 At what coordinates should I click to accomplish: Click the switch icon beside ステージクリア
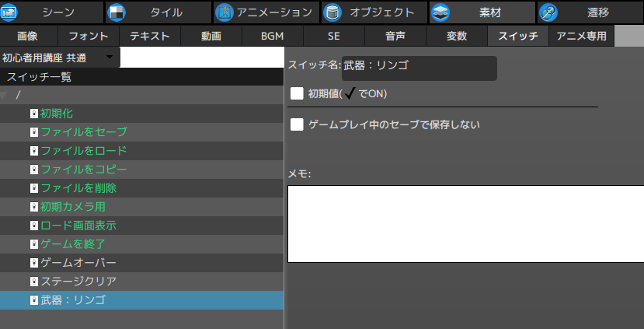coord(34,282)
